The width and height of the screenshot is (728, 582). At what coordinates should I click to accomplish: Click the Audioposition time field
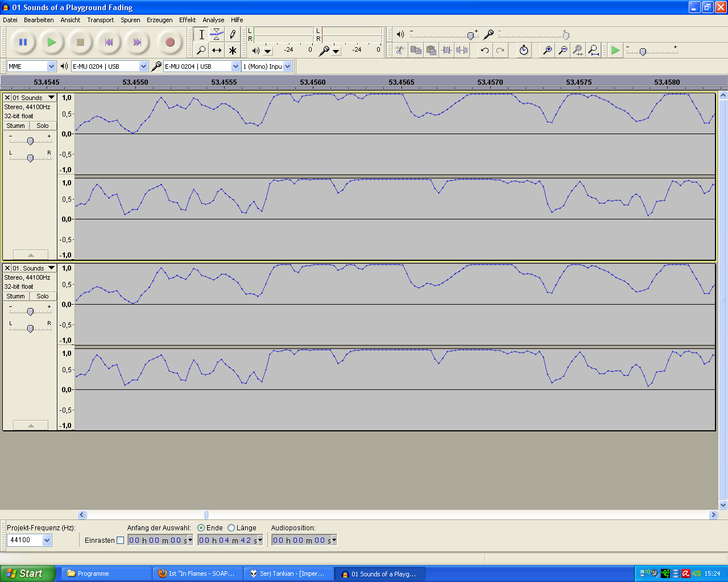[304, 541]
